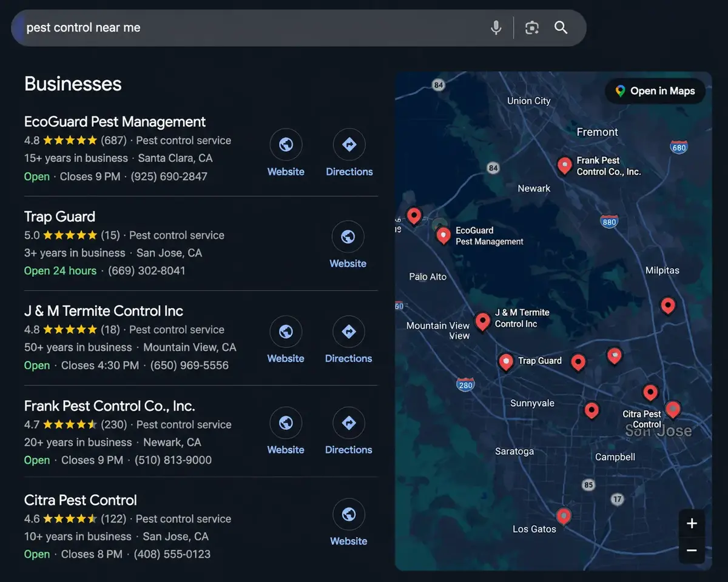This screenshot has height=582, width=728.
Task: Click the Union City label on map
Action: [x=529, y=101]
